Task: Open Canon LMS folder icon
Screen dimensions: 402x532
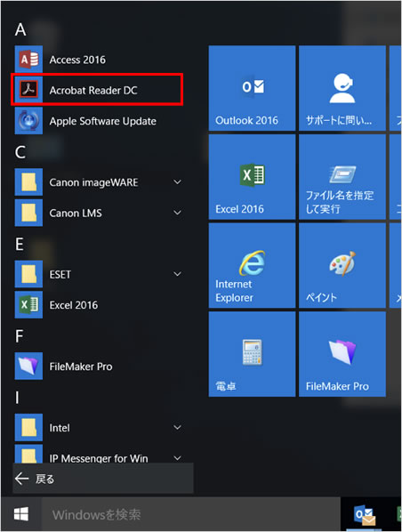Action: (x=28, y=213)
